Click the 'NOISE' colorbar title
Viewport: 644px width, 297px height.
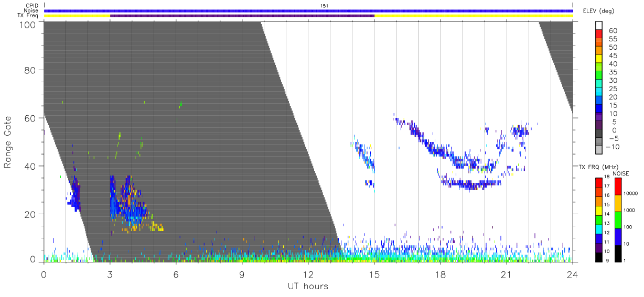tap(620, 173)
